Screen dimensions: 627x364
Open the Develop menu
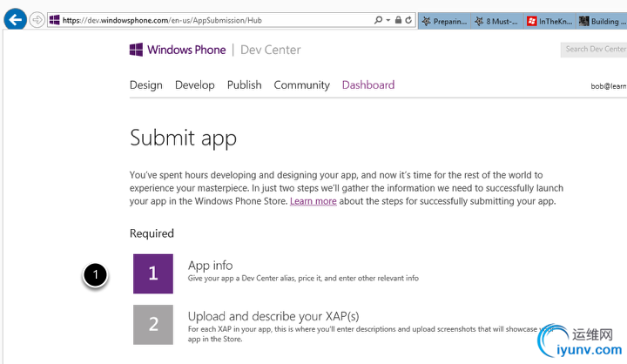point(195,85)
